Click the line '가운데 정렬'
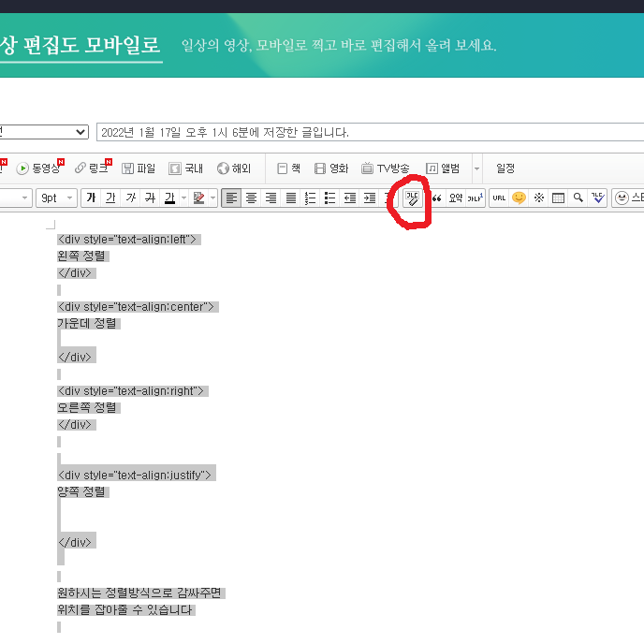Viewport: 644px width, 644px height. point(88,323)
